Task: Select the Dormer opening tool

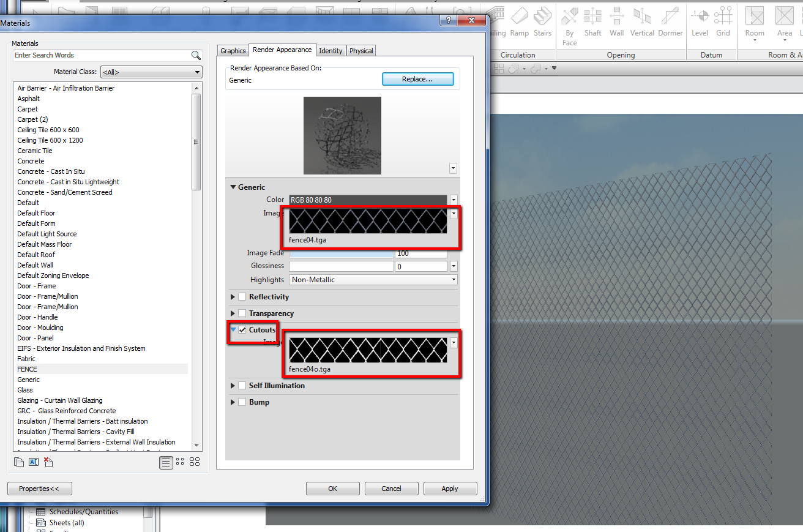Action: [x=670, y=21]
